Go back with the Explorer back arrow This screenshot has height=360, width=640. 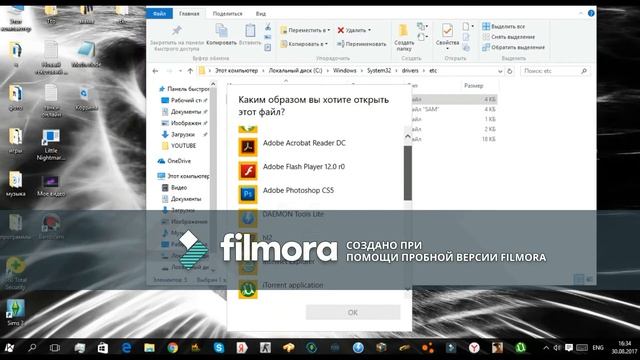(155, 71)
